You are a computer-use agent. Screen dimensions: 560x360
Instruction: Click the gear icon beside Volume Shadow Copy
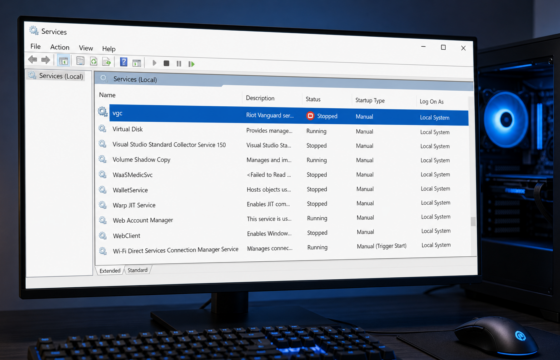[x=103, y=159]
